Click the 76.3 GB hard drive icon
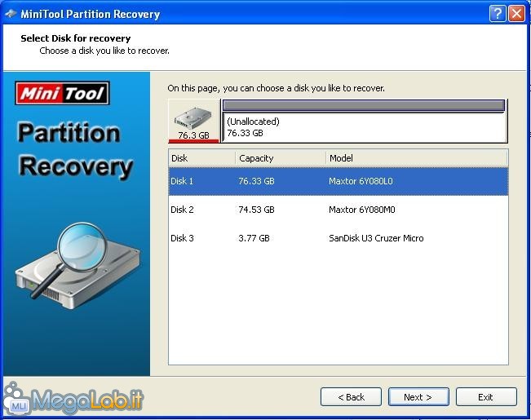 (x=193, y=121)
